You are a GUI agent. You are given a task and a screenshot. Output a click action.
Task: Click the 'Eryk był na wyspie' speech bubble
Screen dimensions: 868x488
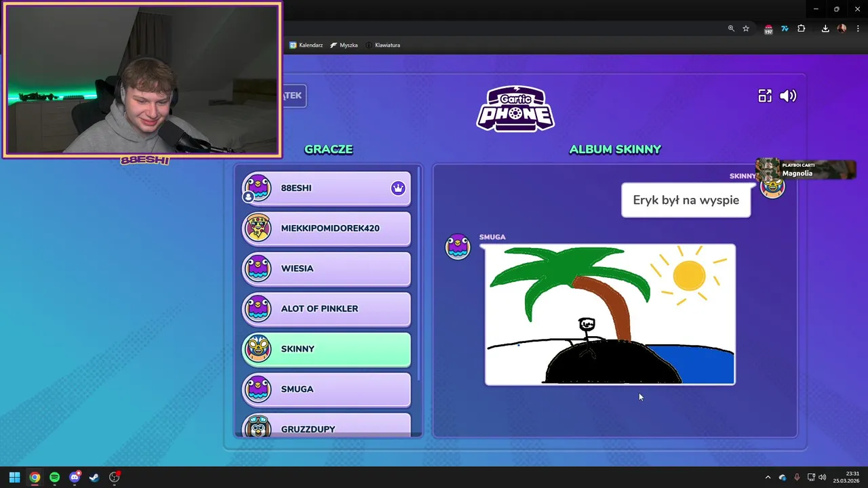[686, 201]
